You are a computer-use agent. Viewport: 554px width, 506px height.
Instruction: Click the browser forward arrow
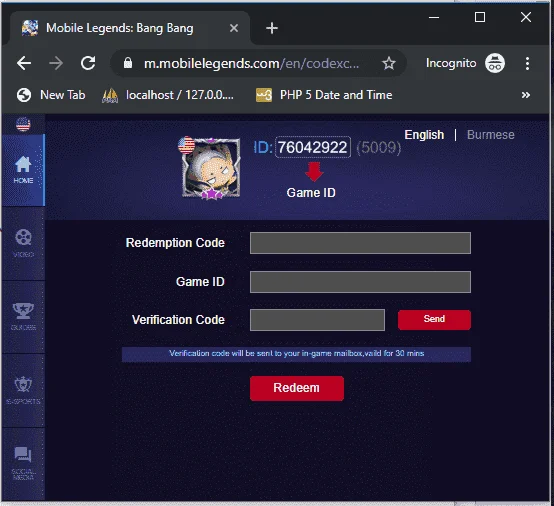point(56,64)
